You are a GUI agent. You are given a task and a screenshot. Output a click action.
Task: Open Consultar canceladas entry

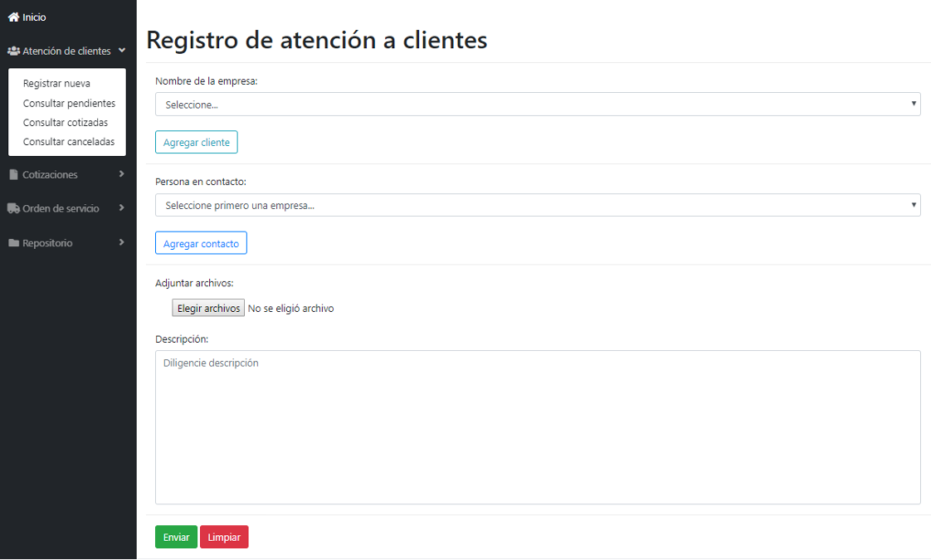[69, 142]
